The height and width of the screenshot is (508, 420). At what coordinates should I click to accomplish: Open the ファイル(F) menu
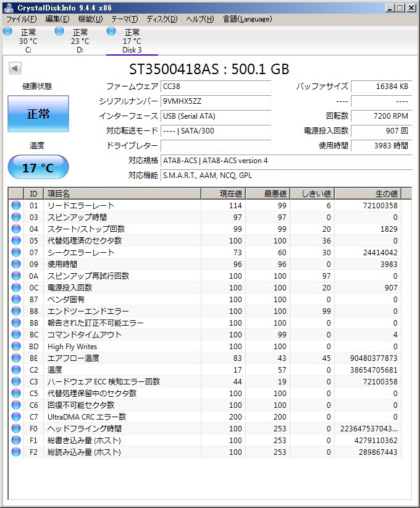click(x=22, y=19)
